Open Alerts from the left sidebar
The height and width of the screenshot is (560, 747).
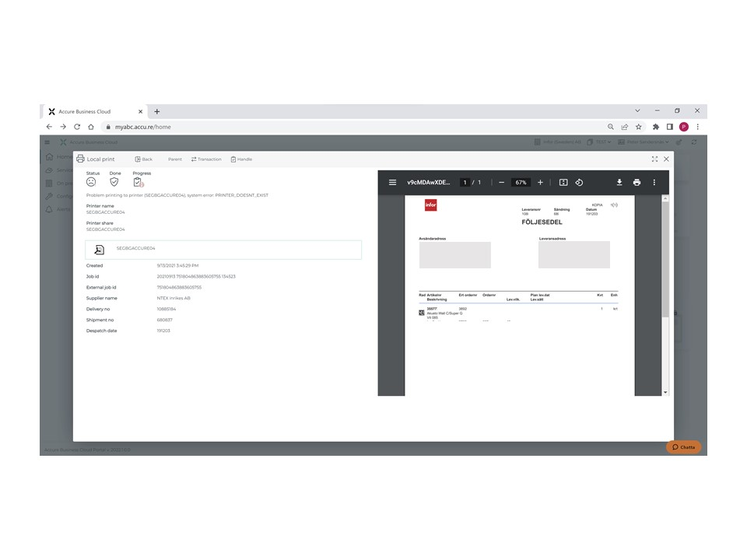(49, 208)
